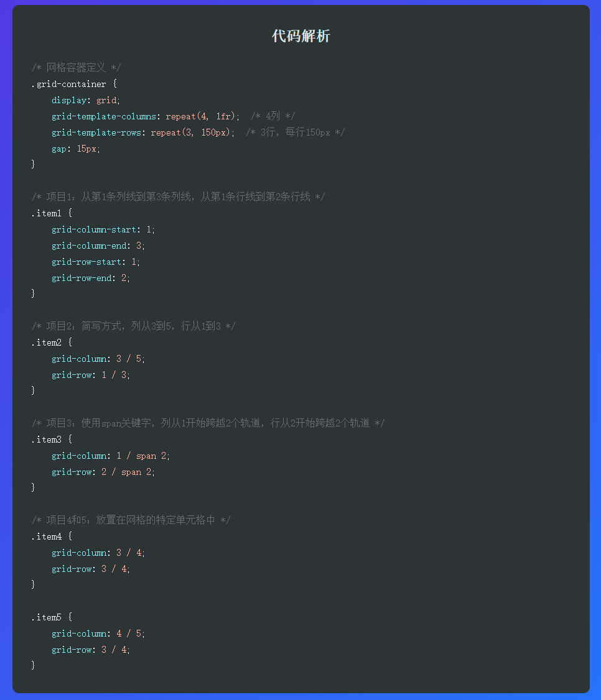The width and height of the screenshot is (601, 700).
Task: Click the grid-column: 1 / span 2 line
Action: [111, 456]
